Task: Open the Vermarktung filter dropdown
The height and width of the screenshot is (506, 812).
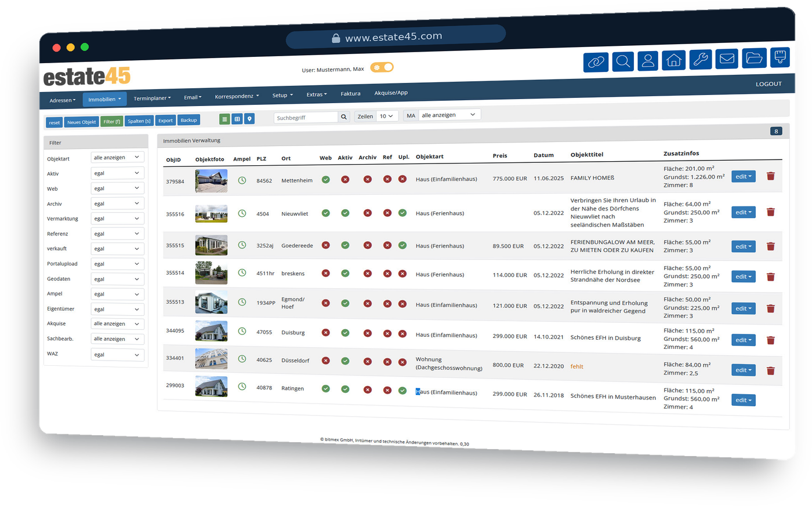Action: tap(117, 219)
